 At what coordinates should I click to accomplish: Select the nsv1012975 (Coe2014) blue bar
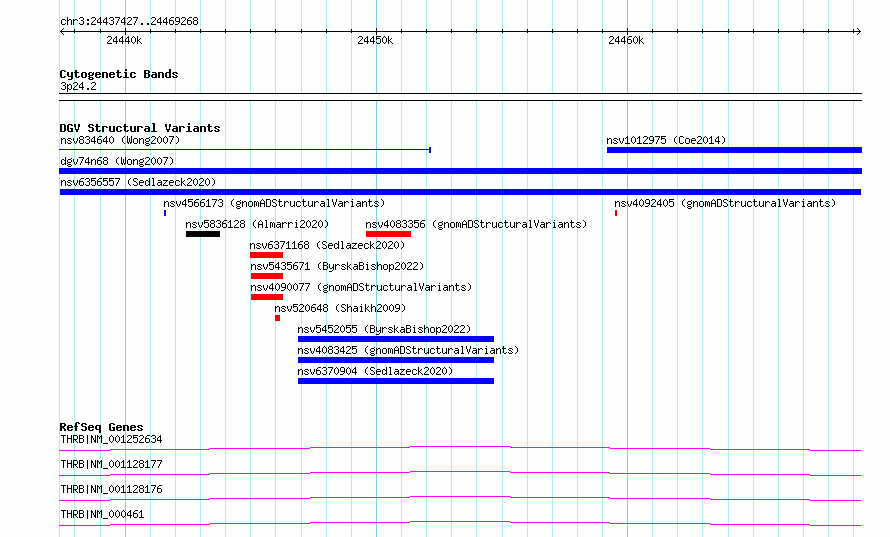[x=734, y=150]
